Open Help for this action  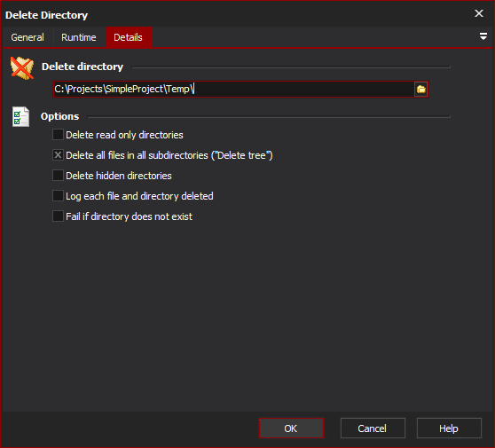449,428
